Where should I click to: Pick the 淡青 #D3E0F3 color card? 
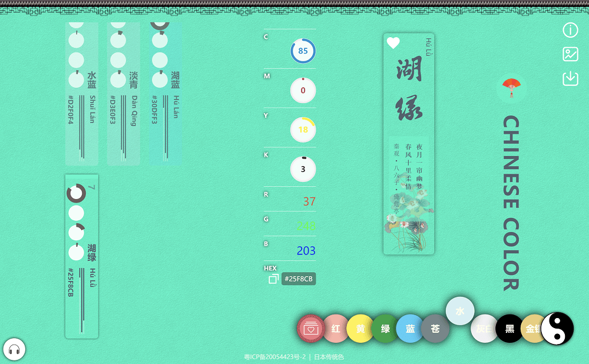click(x=124, y=94)
